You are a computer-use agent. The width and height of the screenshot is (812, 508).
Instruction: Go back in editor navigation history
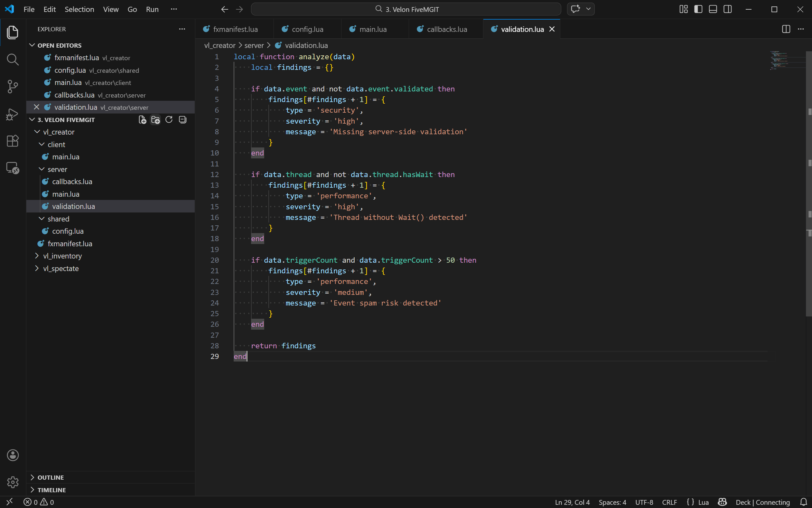pyautogui.click(x=225, y=9)
